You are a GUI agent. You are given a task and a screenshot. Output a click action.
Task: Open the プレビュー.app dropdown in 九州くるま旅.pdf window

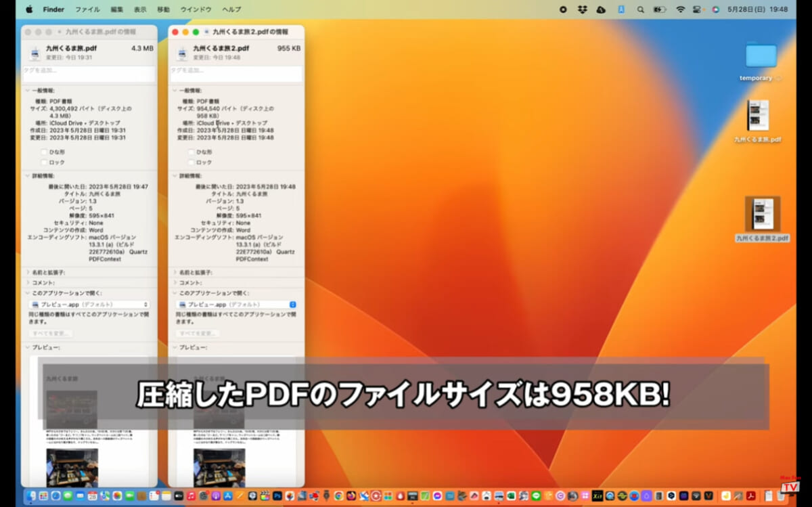(x=89, y=305)
